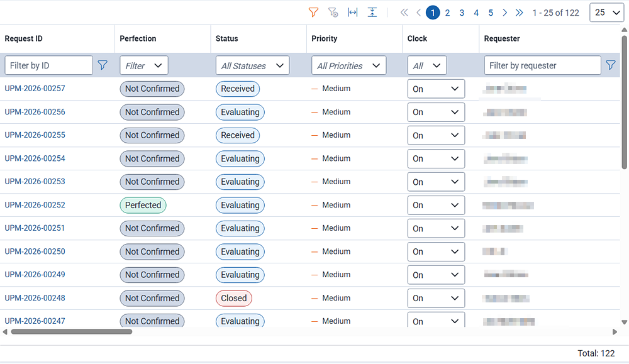Open the Perfection filter dropdown
This screenshot has height=364, width=629.
(144, 65)
